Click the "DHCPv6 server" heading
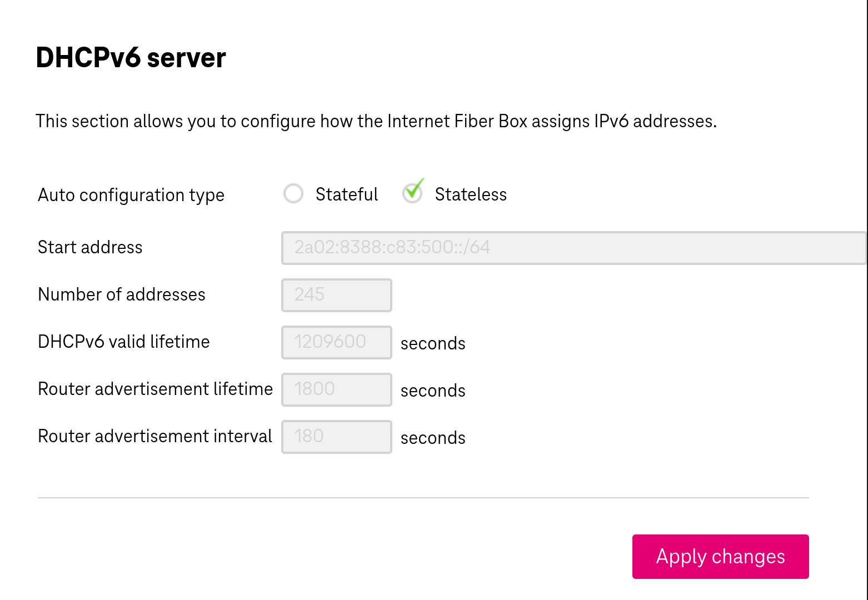 [131, 58]
